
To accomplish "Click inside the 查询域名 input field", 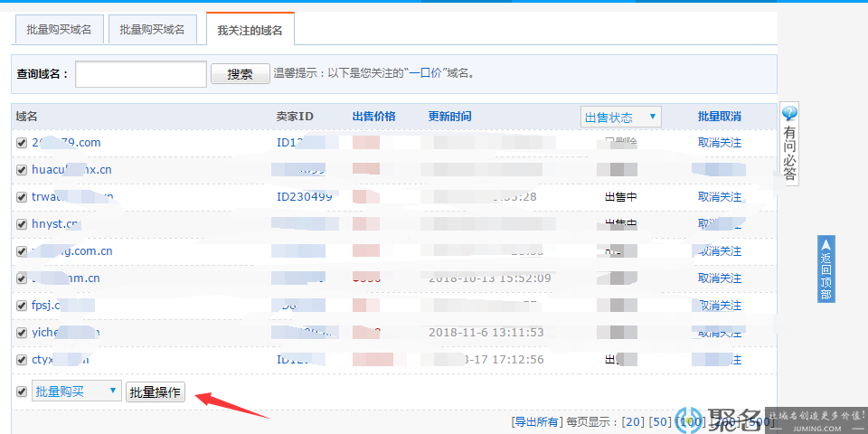I will (141, 74).
